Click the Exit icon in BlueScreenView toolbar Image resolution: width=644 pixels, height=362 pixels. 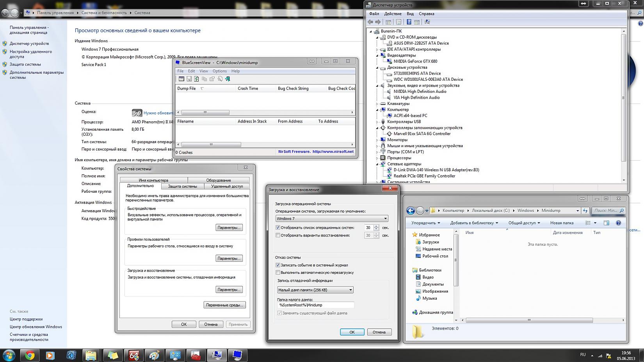(x=228, y=79)
